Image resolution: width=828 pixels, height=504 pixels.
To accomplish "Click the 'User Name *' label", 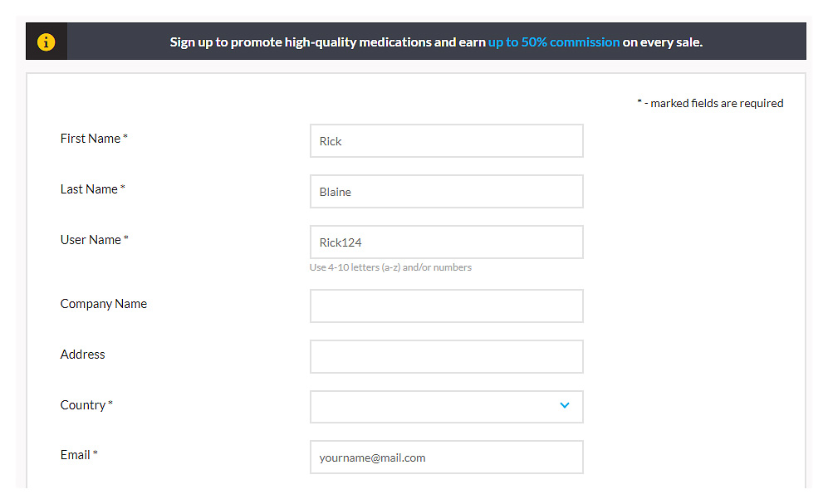I will [94, 240].
